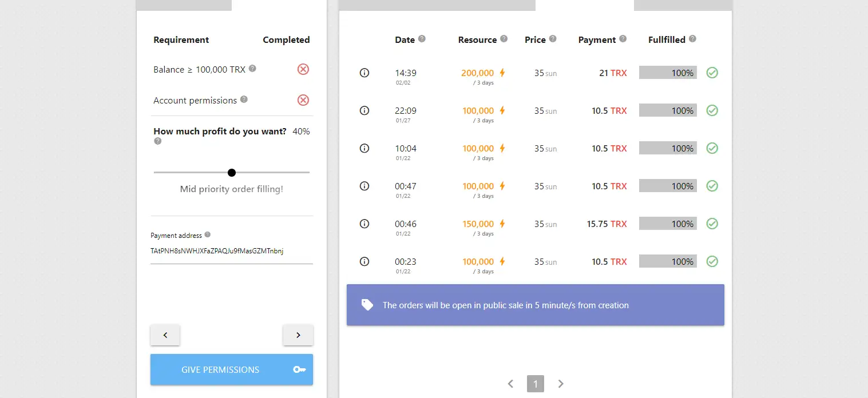The height and width of the screenshot is (398, 868).
Task: Go to next orders page arrow
Action: [x=561, y=384]
